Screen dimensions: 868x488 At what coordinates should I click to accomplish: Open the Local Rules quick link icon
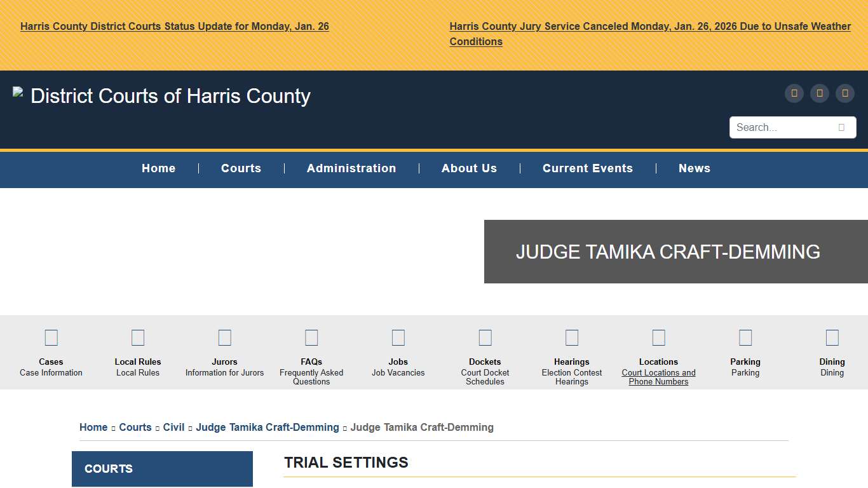point(138,337)
